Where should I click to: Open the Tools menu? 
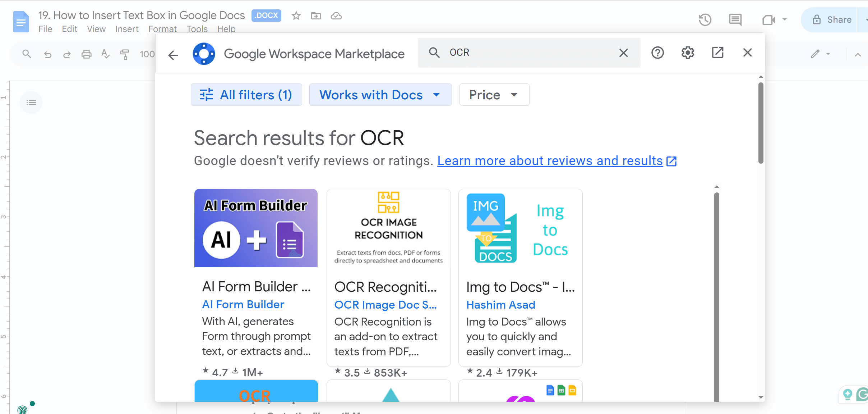click(197, 29)
